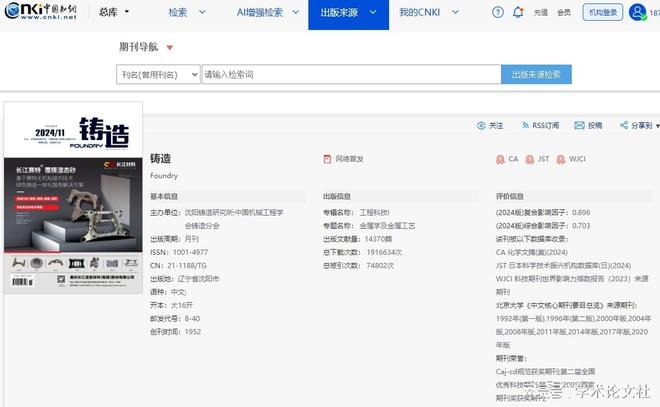Click the CA badge icon
Screen dimensions: 660x407
pos(500,160)
